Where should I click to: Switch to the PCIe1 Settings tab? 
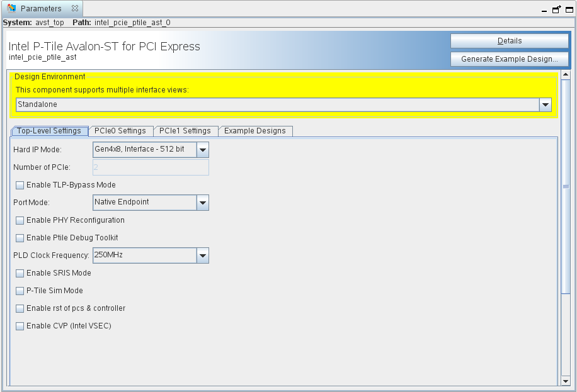185,131
